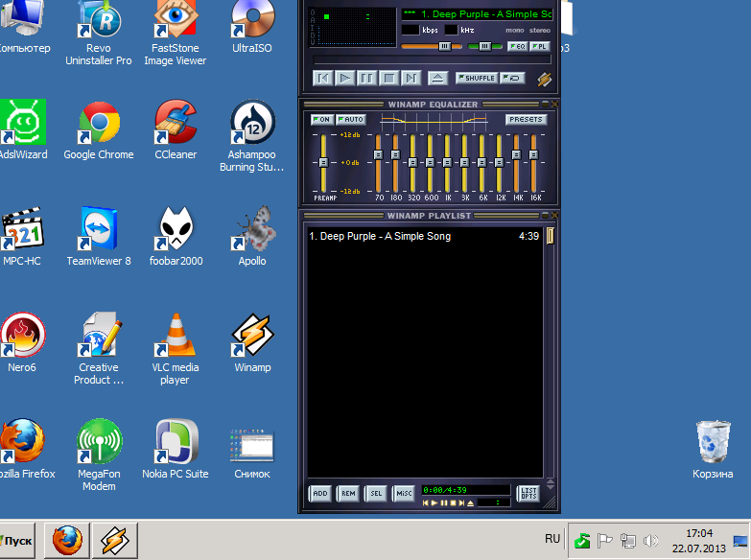Click the Winamp Pause button
Viewport: 751px width, 560px height.
tap(367, 78)
